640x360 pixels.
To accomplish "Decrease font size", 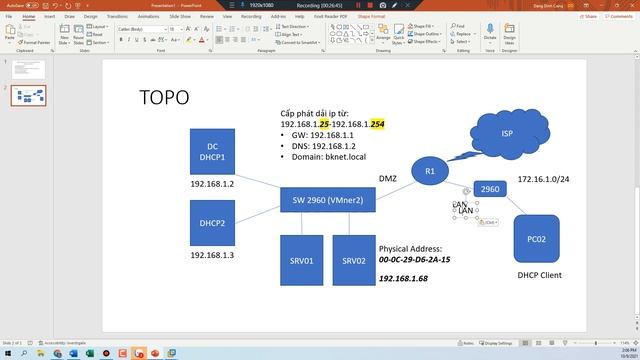I will 196,29.
